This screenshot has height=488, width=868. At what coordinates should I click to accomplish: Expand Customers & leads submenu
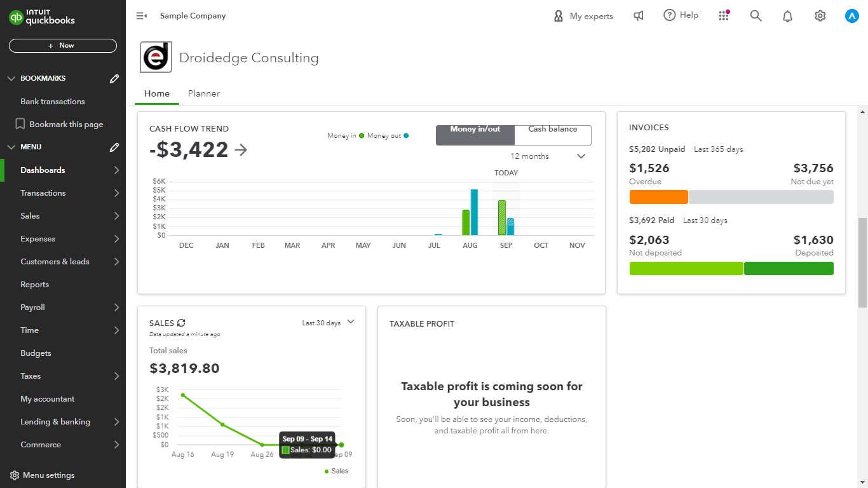click(116, 262)
